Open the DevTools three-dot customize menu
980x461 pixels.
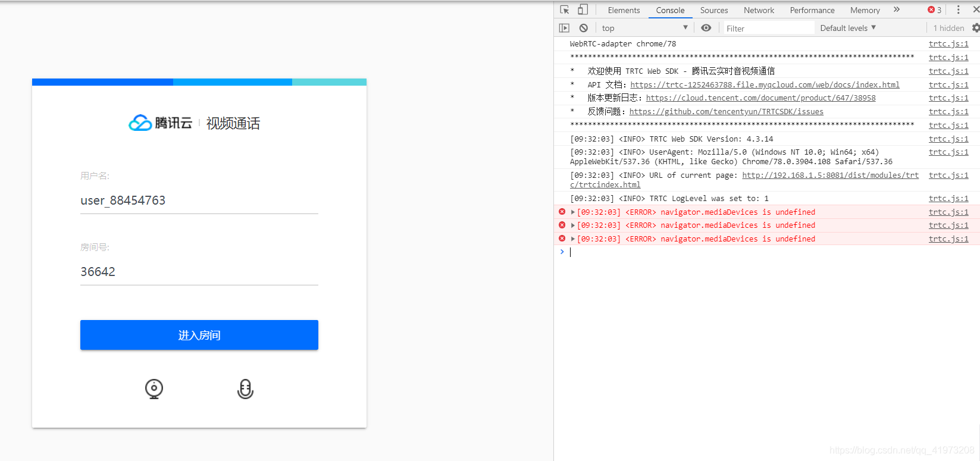pos(958,10)
